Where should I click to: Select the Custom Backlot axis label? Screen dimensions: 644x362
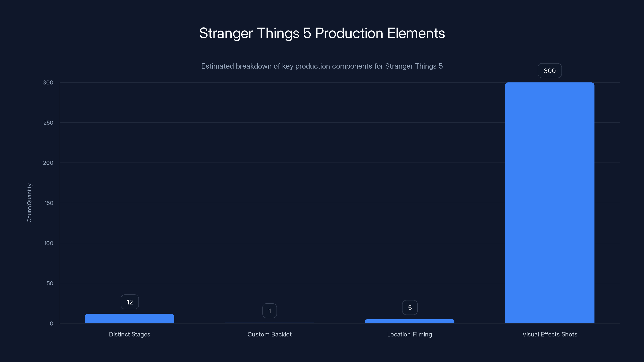pos(269,334)
